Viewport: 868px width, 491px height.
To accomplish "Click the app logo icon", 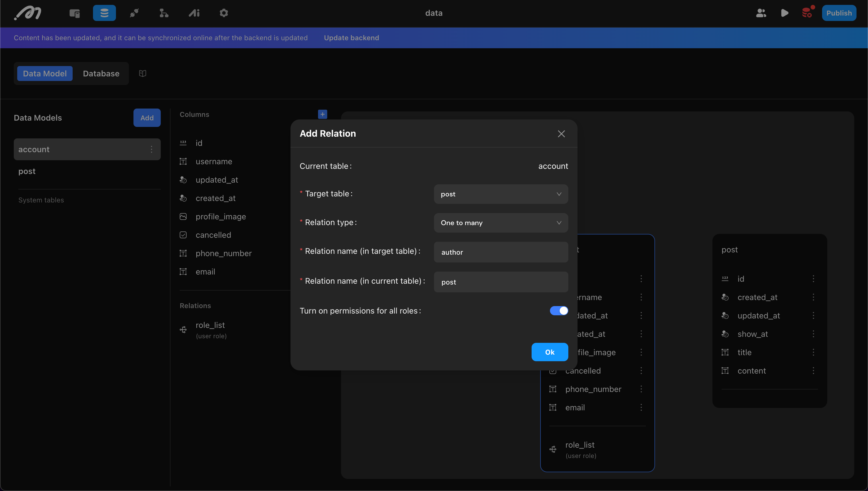I will tap(28, 13).
